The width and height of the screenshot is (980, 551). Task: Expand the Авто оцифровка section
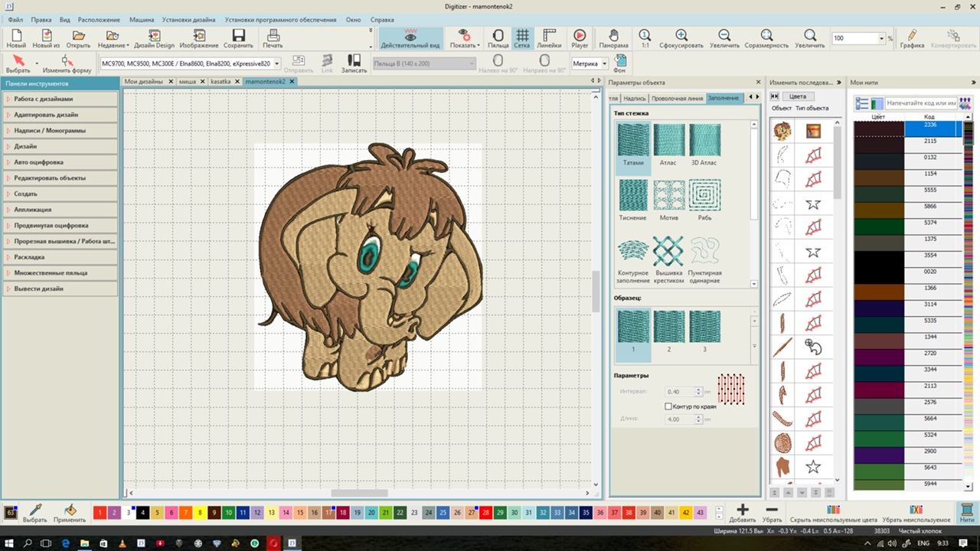click(60, 162)
